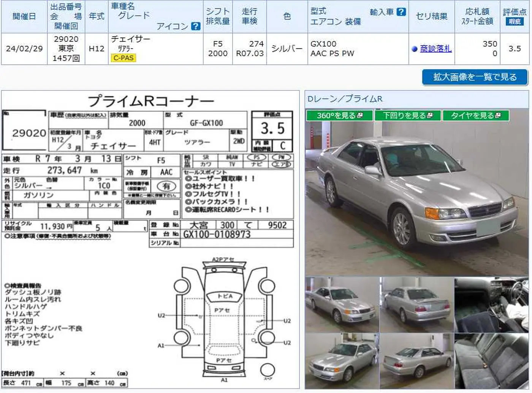Image resolution: width=532 pixels, height=393 pixels.
Task: Click the blue dot beside 商談落札
Action: pos(415,49)
